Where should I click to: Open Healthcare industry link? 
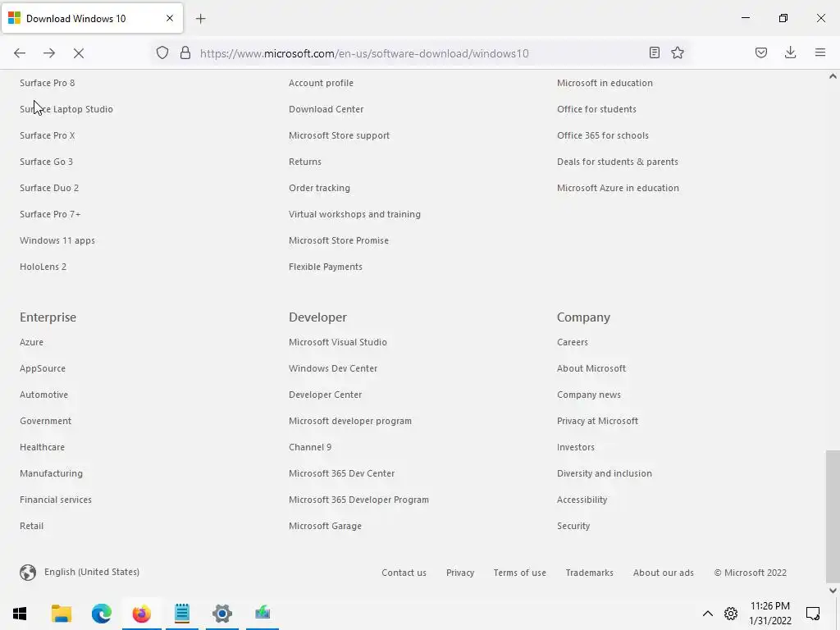click(x=42, y=447)
